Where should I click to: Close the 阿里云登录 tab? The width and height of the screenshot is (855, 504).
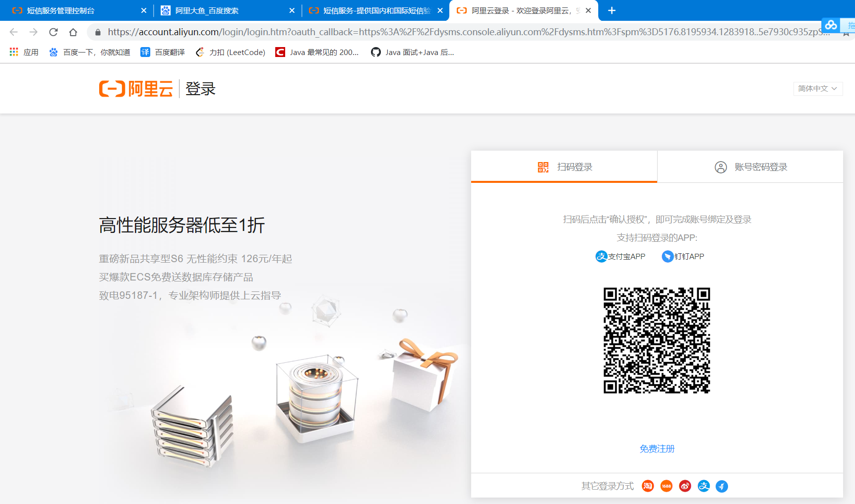pos(588,10)
